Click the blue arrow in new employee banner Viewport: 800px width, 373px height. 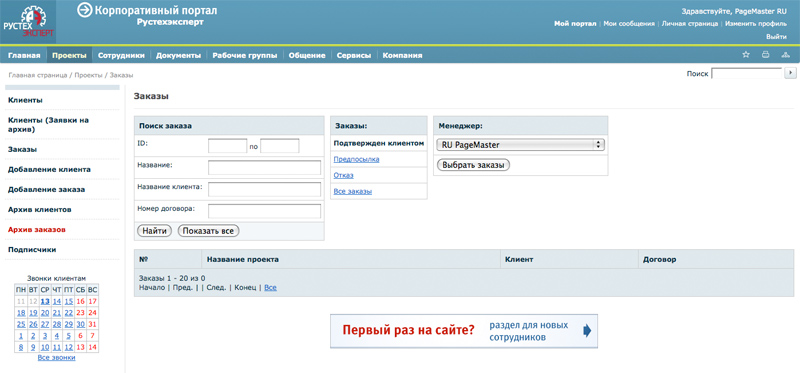(587, 331)
